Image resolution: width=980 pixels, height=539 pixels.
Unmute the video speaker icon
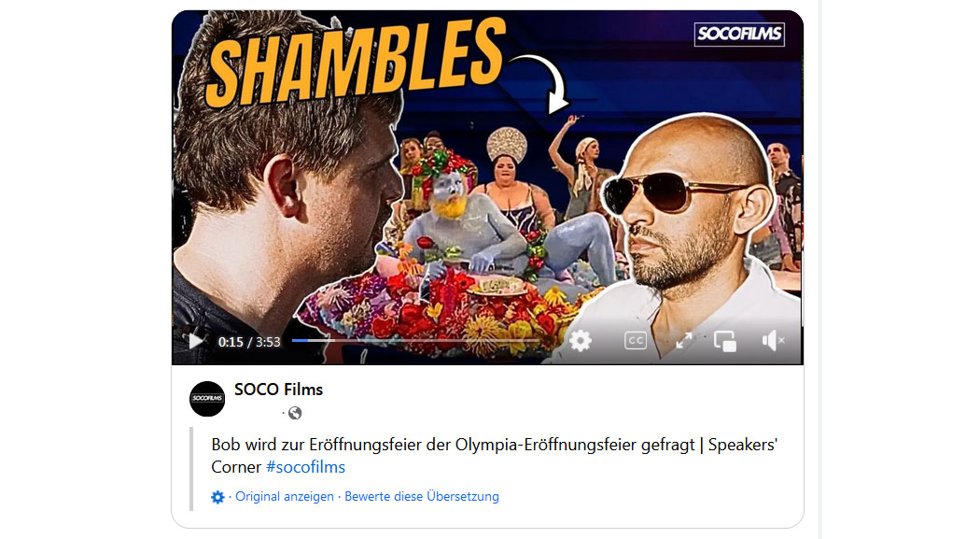(773, 341)
